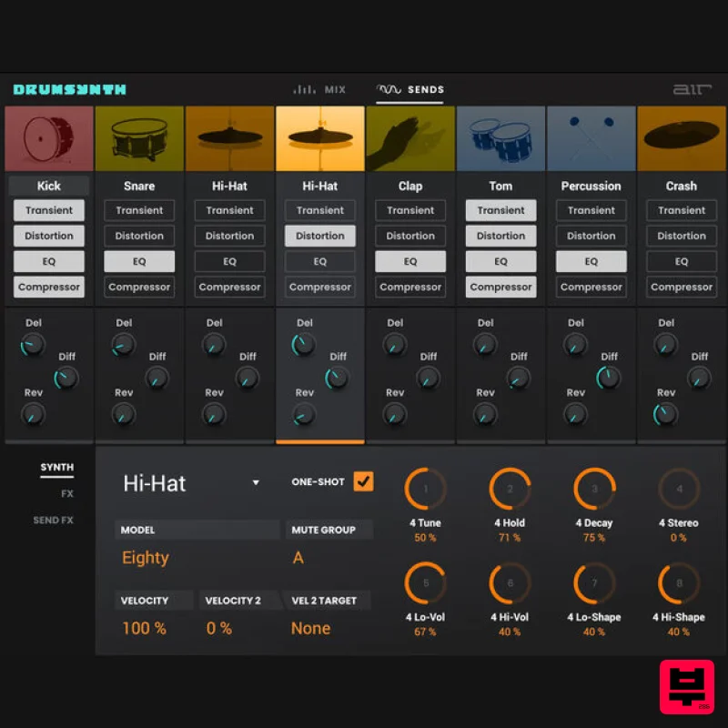This screenshot has width=728, height=728.
Task: Click the Crash Rev send knob
Action: click(665, 415)
